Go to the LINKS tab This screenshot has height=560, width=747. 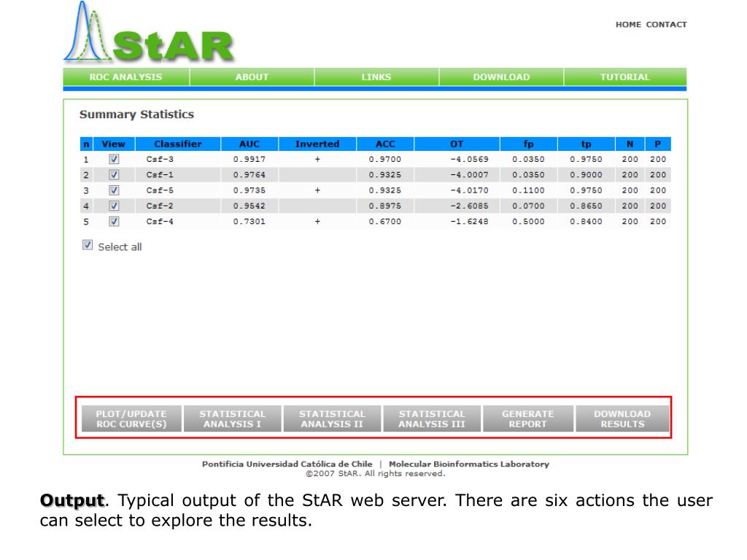click(376, 77)
